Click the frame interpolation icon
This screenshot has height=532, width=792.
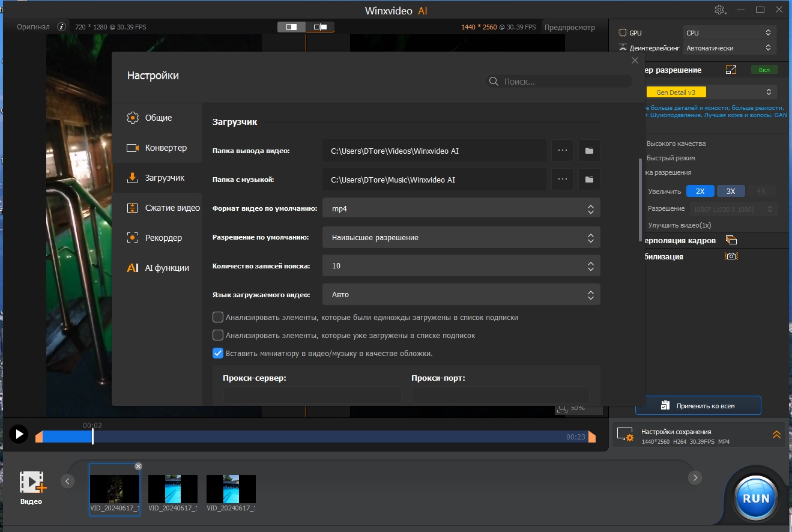(x=731, y=240)
